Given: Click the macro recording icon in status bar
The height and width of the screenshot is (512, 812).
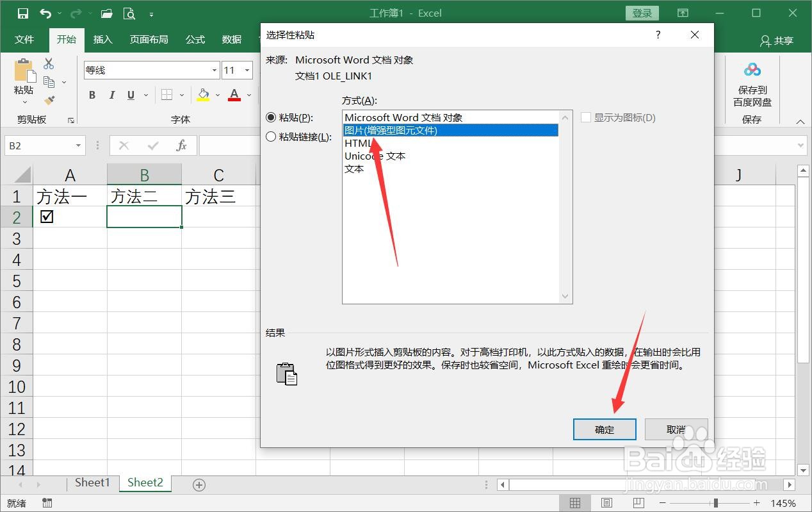Looking at the screenshot, I should pyautogui.click(x=46, y=503).
